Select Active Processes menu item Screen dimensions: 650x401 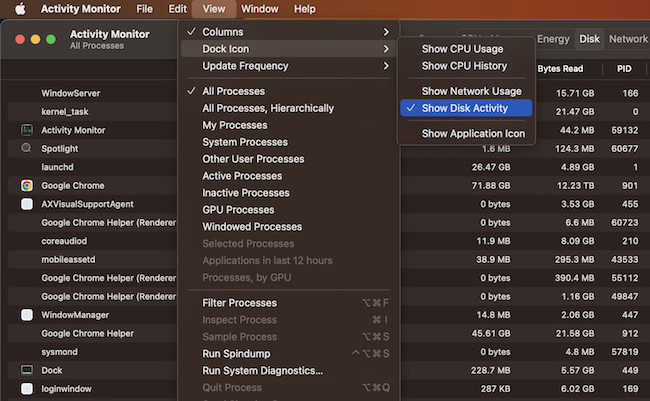[x=289, y=176]
